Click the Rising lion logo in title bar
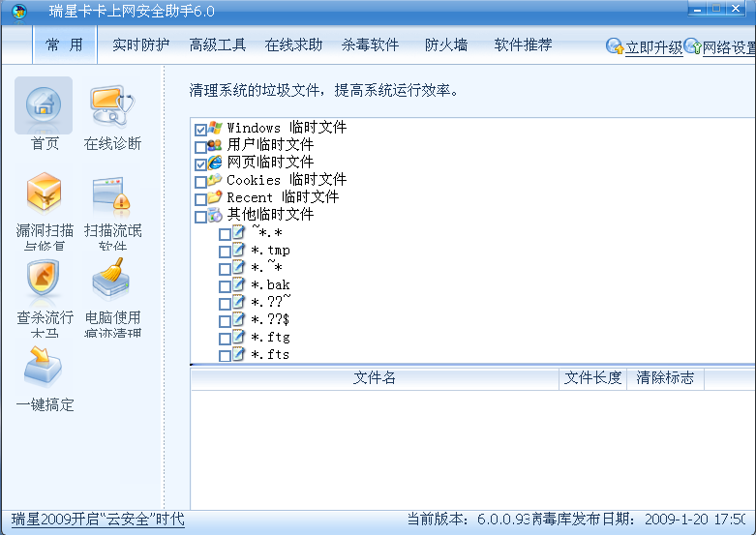Image resolution: width=756 pixels, height=535 pixels. 19,11
